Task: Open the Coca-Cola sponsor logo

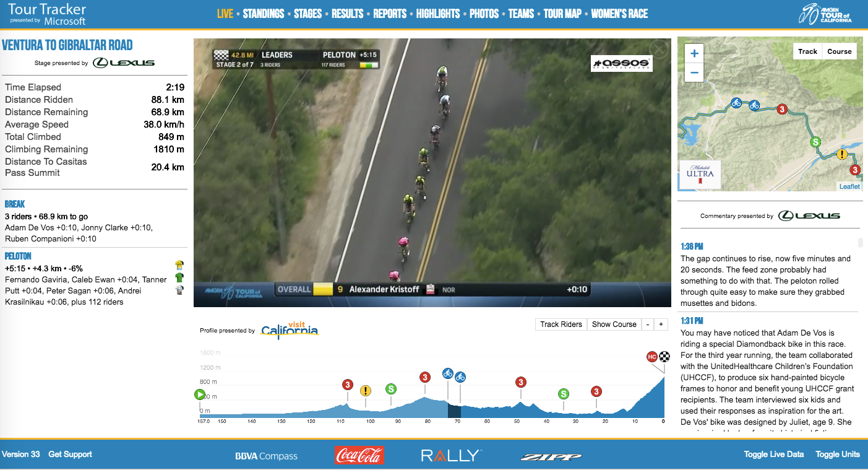Action: 359,455
